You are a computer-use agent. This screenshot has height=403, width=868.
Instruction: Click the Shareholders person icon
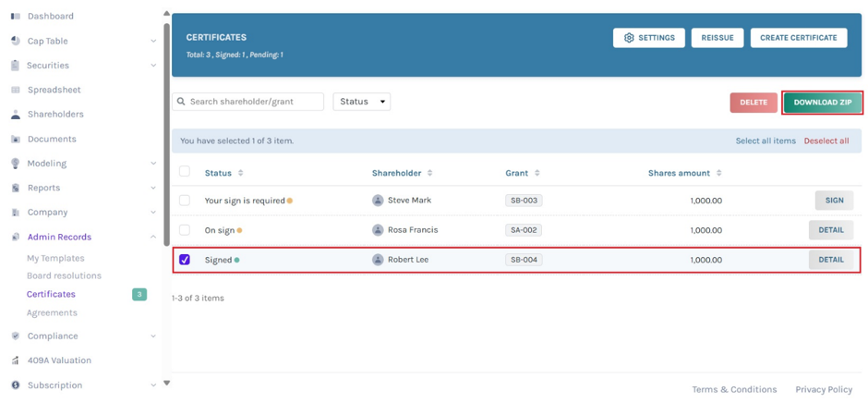click(16, 115)
